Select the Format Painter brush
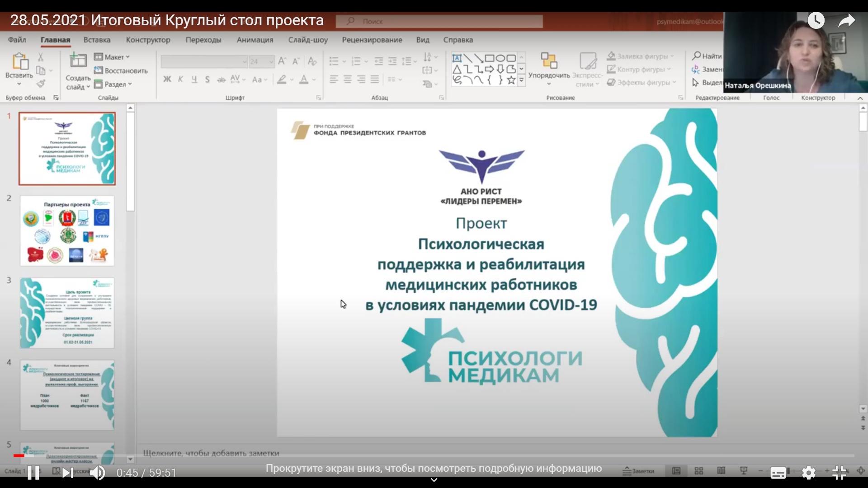The image size is (868, 488). (x=41, y=84)
